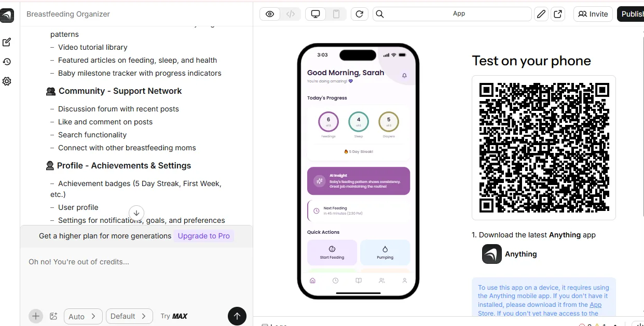Click the Publish button
Screen dimensions: 644x326
click(631, 14)
